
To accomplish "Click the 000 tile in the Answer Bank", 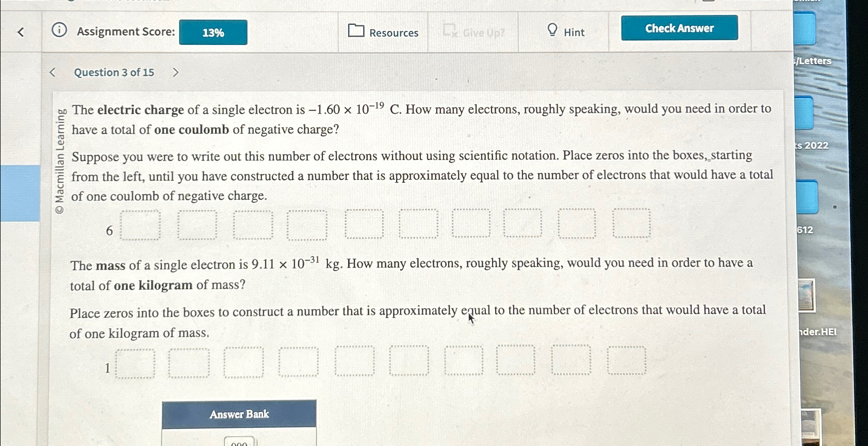I will [239, 442].
